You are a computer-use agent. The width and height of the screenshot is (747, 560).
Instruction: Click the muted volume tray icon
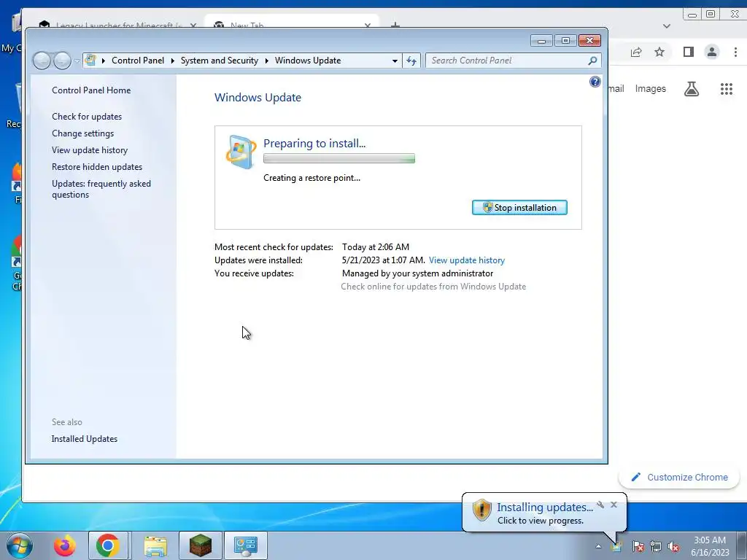click(x=673, y=546)
